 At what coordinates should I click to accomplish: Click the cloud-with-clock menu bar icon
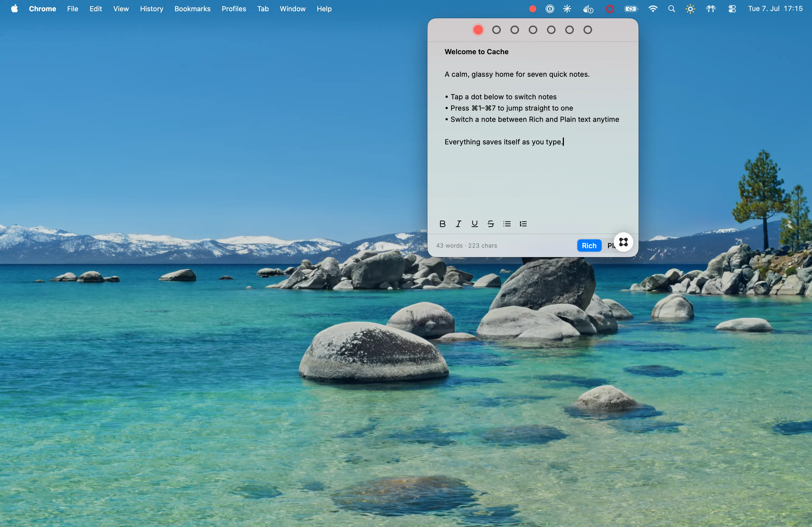(x=588, y=9)
